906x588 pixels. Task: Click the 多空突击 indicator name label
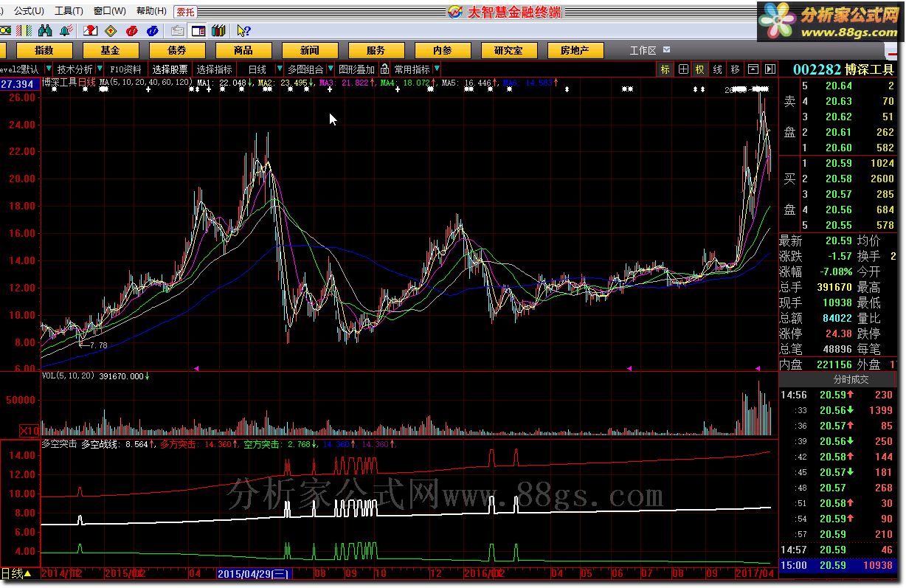59,444
